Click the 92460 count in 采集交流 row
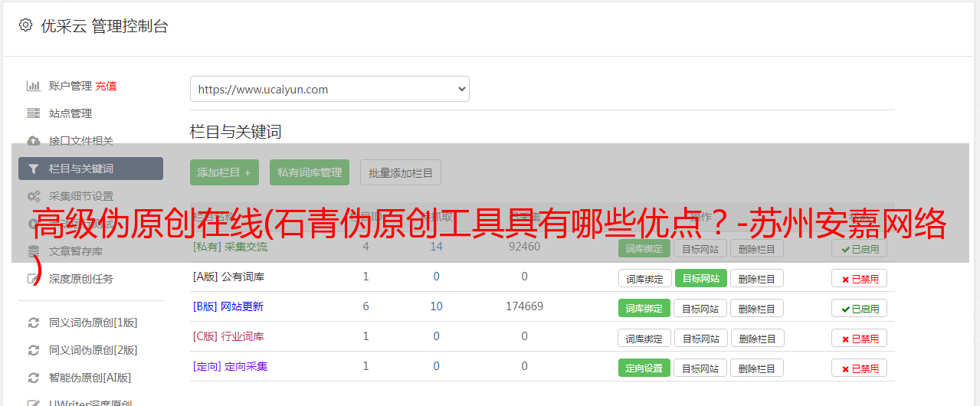 point(524,247)
